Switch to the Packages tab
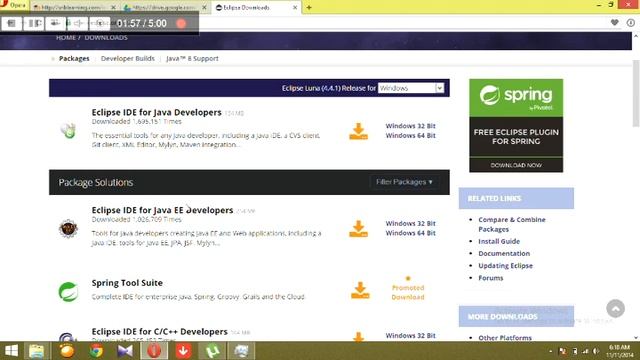 74,58
